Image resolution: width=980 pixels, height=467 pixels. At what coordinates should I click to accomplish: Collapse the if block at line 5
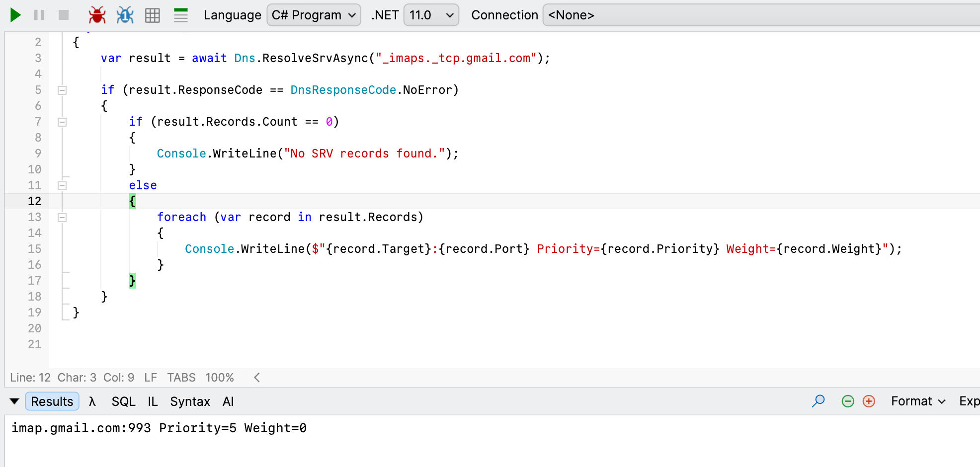tap(62, 90)
